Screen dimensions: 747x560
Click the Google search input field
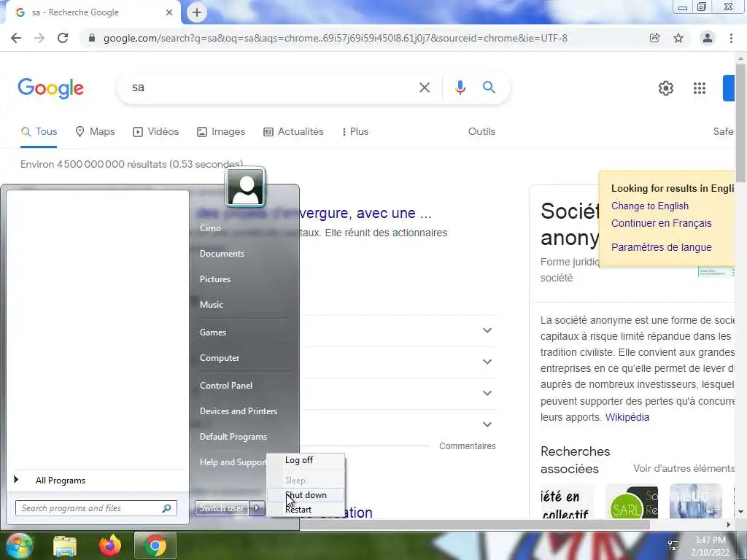point(271,87)
